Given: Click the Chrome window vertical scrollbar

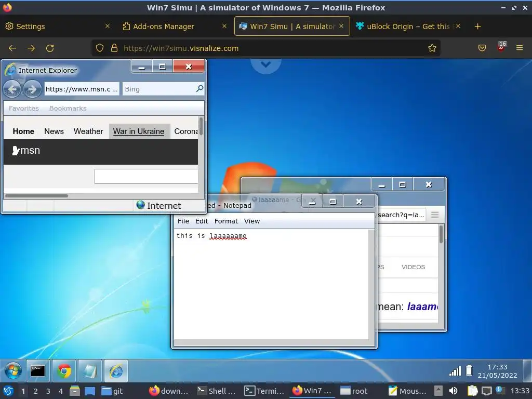Looking at the screenshot, I should (441, 234).
